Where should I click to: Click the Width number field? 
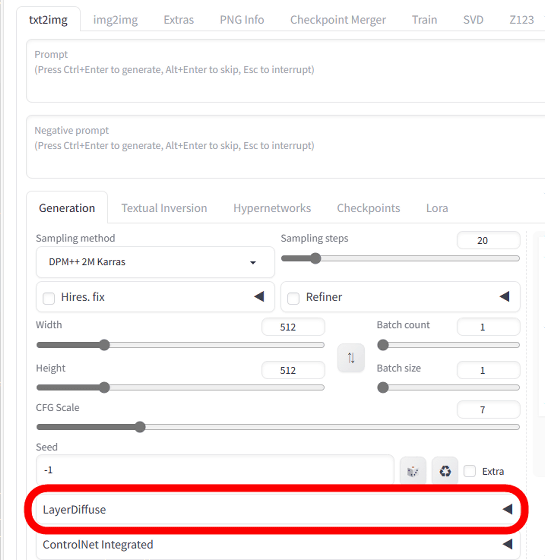click(293, 327)
